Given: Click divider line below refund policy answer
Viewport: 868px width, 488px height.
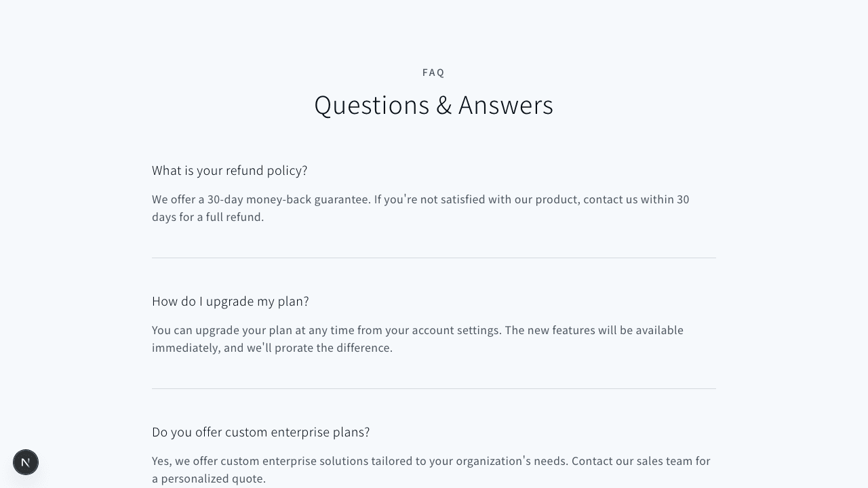Looking at the screenshot, I should (x=434, y=258).
